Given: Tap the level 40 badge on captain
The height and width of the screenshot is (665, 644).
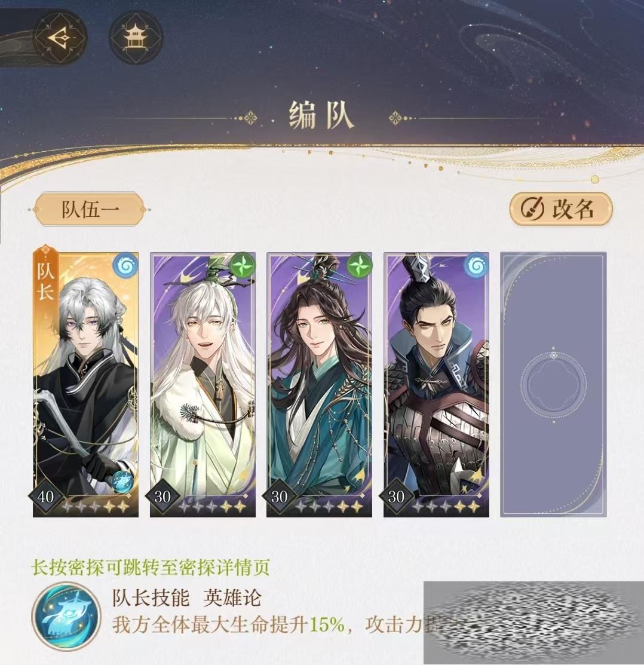Looking at the screenshot, I should 46,496.
